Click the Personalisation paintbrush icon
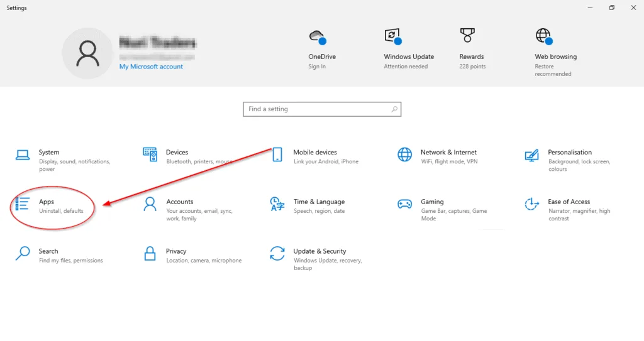Viewport: 644px width, 341px height. click(531, 154)
